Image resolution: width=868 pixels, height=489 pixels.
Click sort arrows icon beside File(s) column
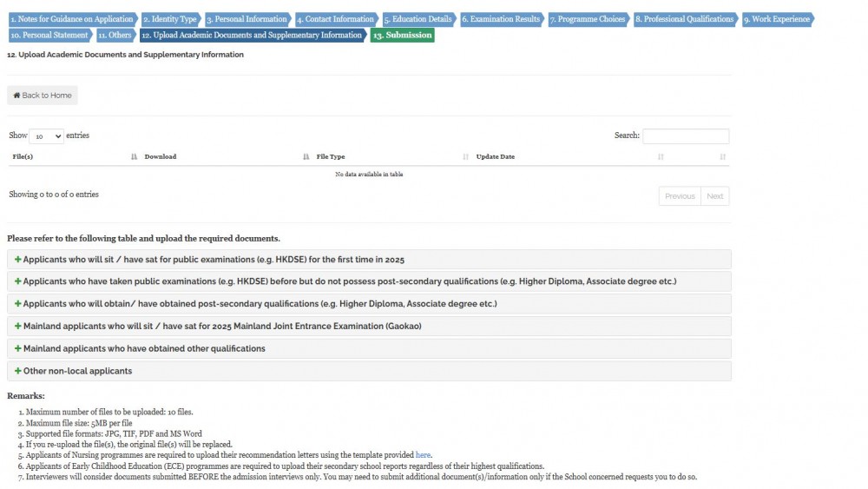tap(134, 157)
